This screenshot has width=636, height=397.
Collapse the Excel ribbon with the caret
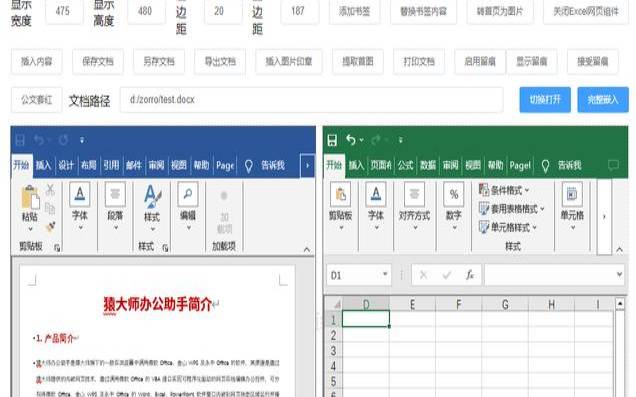coord(619,250)
